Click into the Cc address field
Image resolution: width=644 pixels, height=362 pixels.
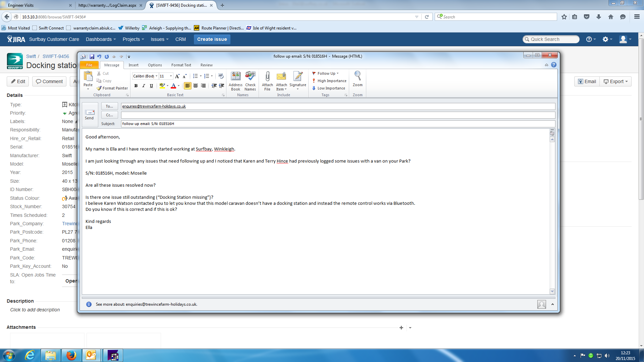coord(337,115)
